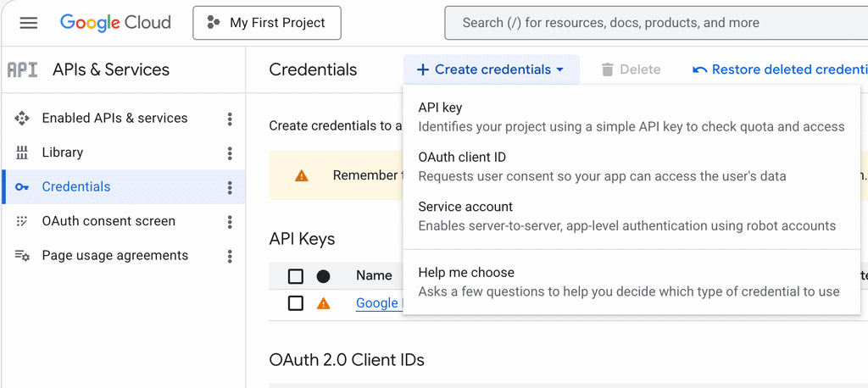Click Restore deleted credentials
Screen dimensions: 868x388
780,69
